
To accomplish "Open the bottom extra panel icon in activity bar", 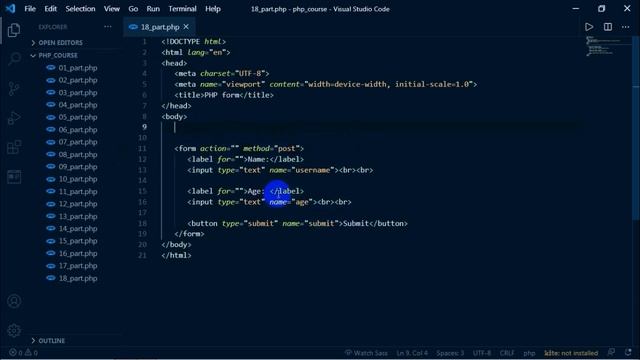I will [14, 177].
